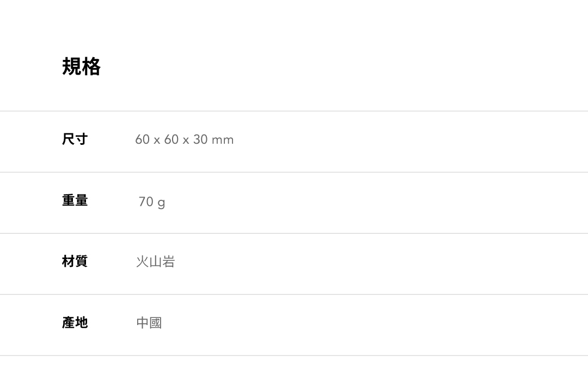This screenshot has height=392, width=588.
Task: Click the 火 character in the material value
Action: pos(142,262)
